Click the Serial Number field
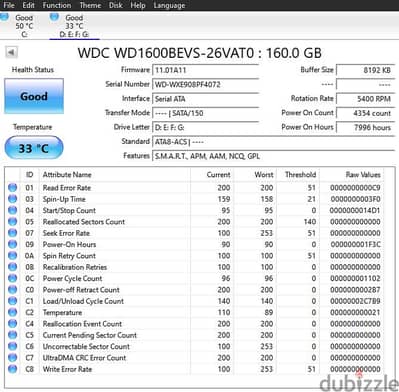 [x=205, y=84]
